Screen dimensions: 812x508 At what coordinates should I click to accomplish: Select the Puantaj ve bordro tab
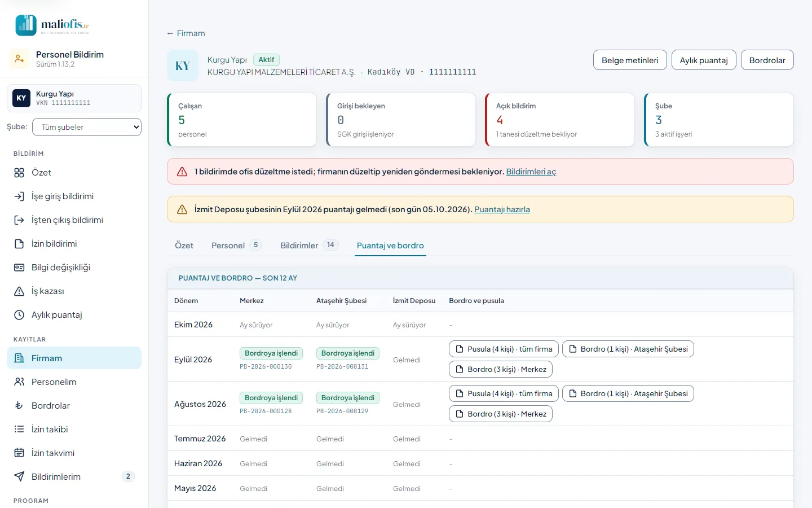click(x=390, y=246)
